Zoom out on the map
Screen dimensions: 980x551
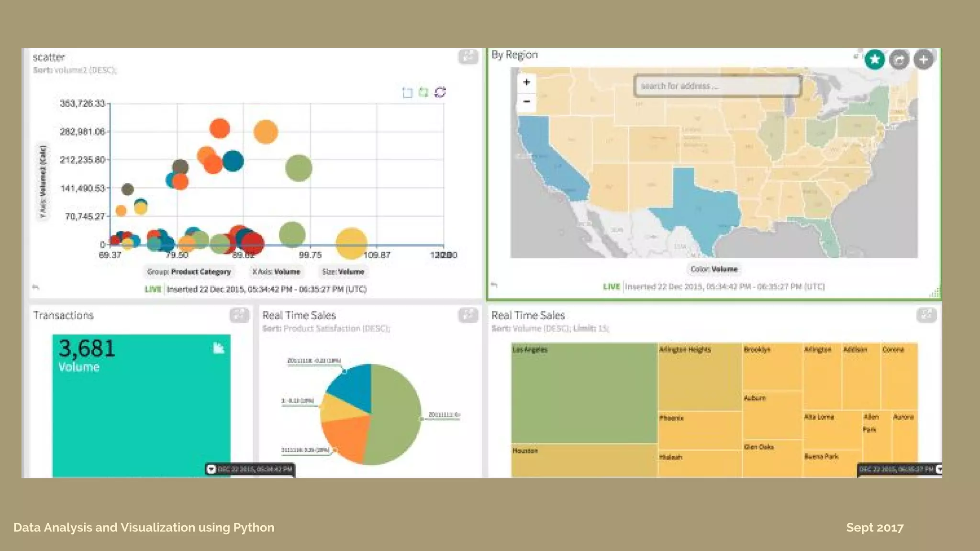point(526,101)
